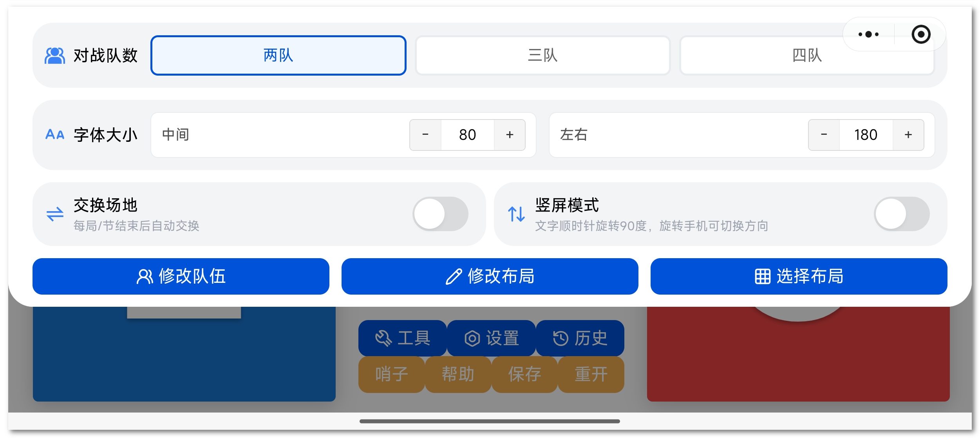Click the wrench icon on the 工具 button
Screen dimensions: 980x438
click(384, 338)
